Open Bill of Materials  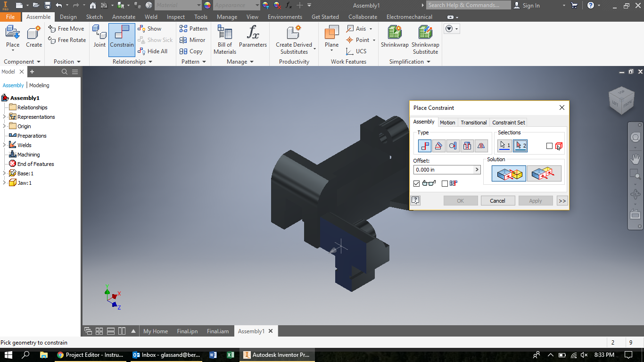pos(225,40)
